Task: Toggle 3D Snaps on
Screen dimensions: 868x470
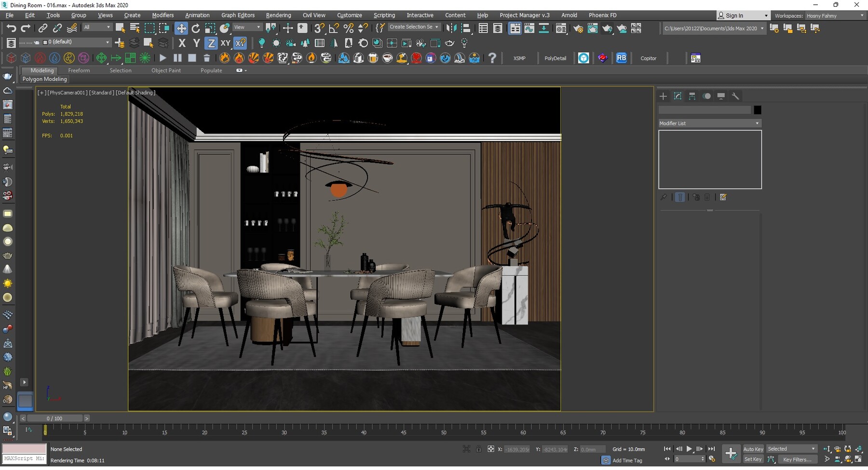Action: [319, 28]
